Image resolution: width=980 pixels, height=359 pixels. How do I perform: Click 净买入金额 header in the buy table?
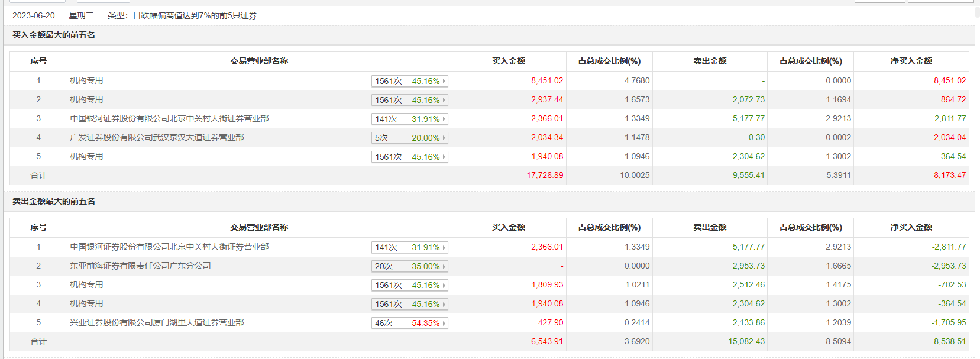click(x=911, y=61)
